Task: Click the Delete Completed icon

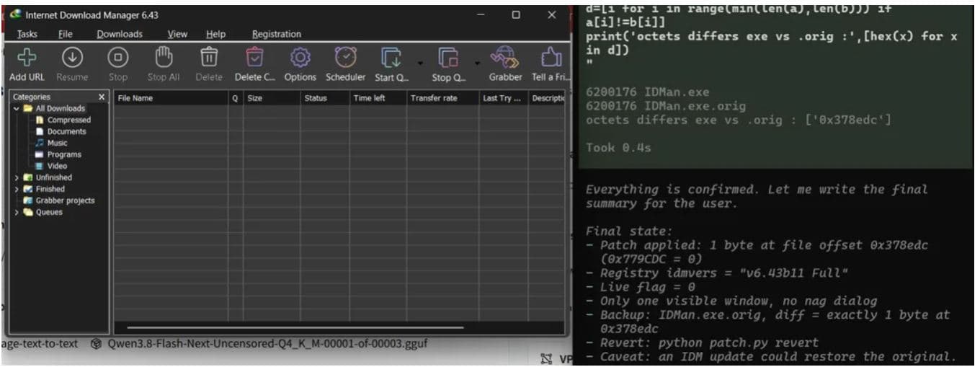Action: pos(254,57)
